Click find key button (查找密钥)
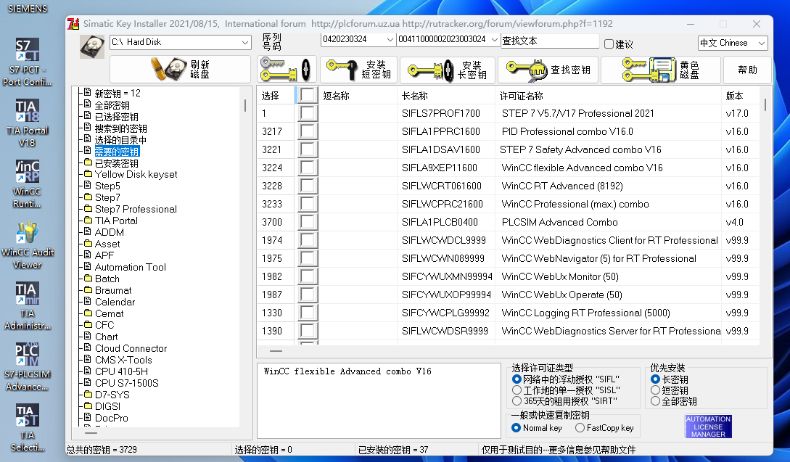 pyautogui.click(x=548, y=70)
